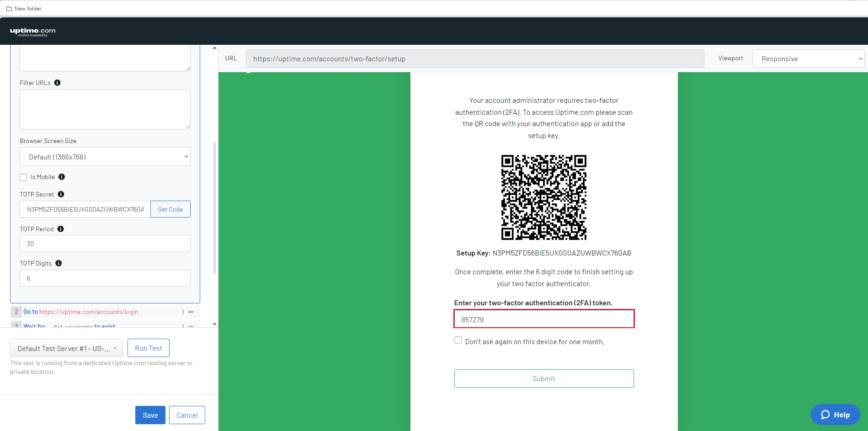Click the 'Browser Screen Size' label
The image size is (868, 431).
48,141
